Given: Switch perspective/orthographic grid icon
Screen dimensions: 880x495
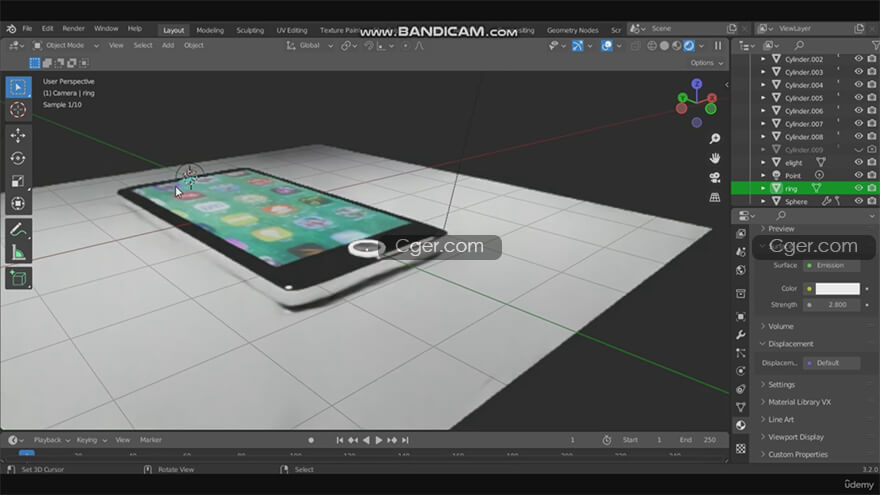Looking at the screenshot, I should [714, 198].
